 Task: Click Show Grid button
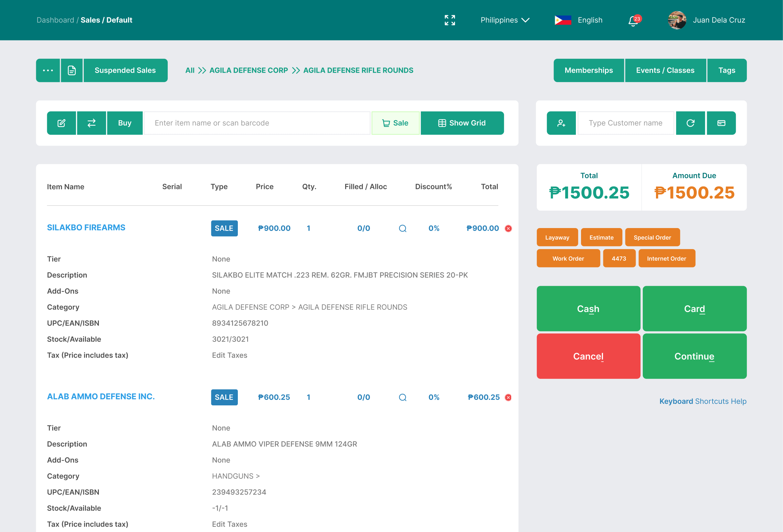(462, 123)
